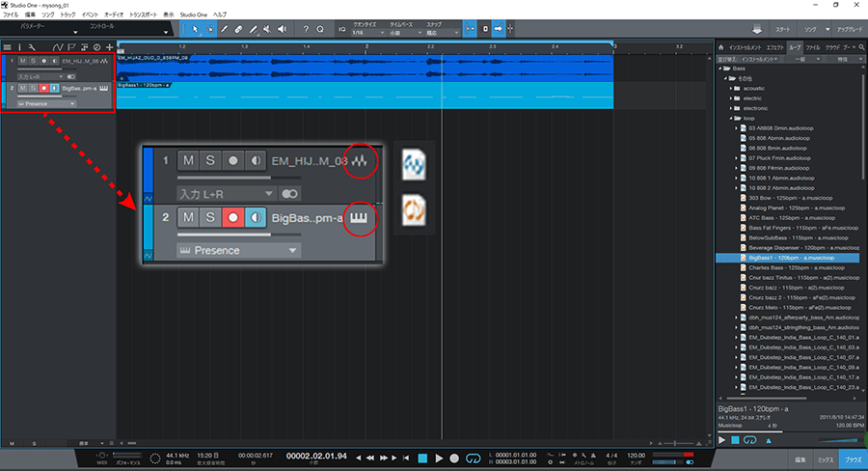Viewport: 868px width, 471px height.
Task: Return to zero in transport
Action: tap(406, 458)
